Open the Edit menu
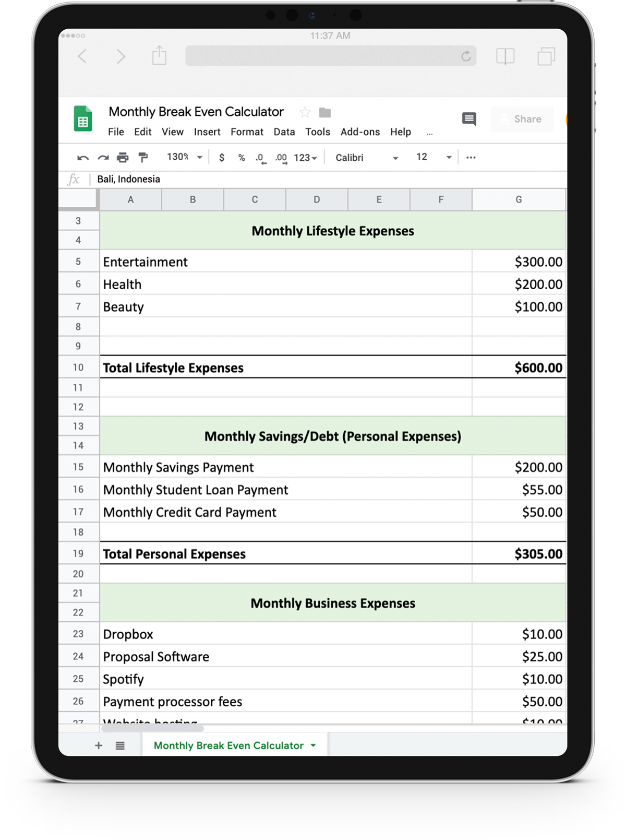 [142, 132]
